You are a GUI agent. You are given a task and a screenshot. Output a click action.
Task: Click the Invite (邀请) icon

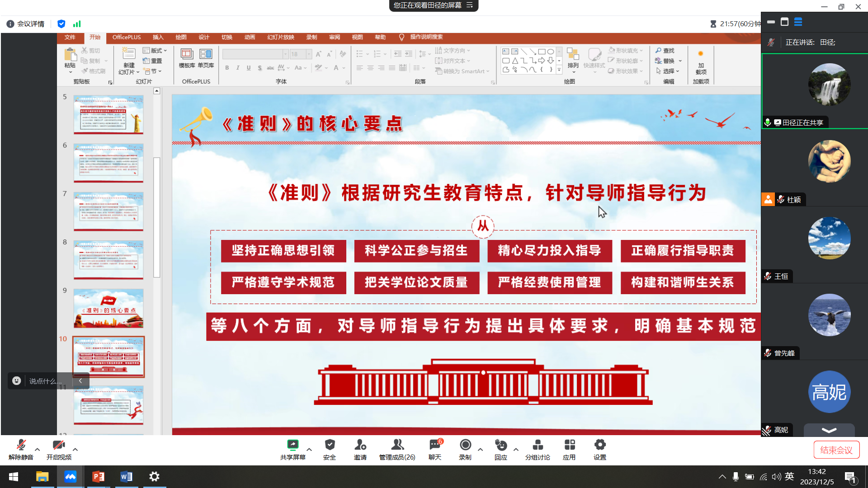[360, 445]
